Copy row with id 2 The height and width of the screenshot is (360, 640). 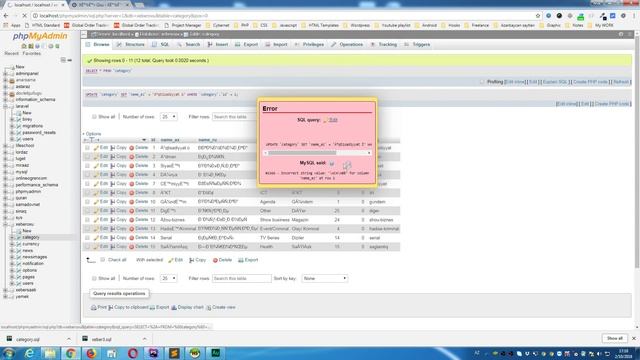tap(118, 157)
